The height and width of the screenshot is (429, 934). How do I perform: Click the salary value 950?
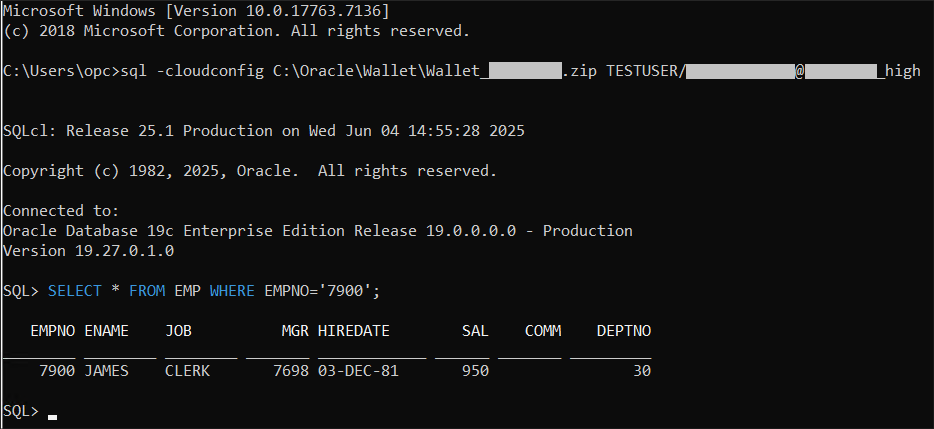tap(475, 371)
